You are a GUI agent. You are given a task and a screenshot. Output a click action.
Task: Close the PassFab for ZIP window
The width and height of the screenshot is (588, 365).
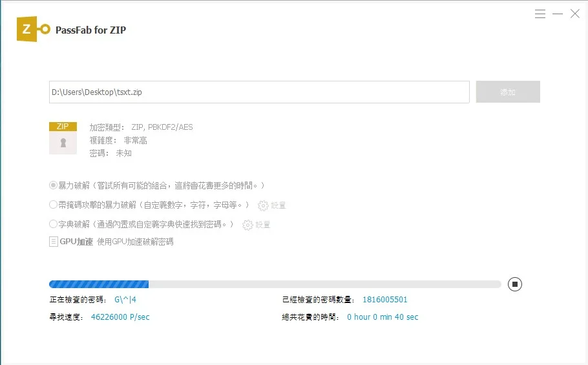pyautogui.click(x=575, y=14)
